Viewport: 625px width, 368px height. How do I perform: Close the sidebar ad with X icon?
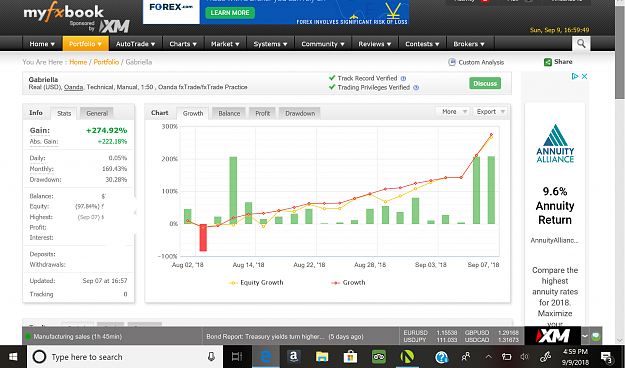coord(584,76)
